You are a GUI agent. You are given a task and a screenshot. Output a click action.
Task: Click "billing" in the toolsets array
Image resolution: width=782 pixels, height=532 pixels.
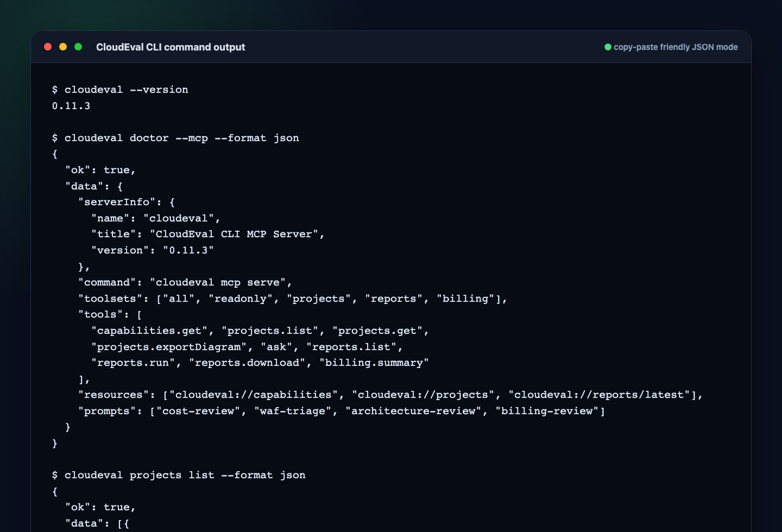[x=465, y=299]
